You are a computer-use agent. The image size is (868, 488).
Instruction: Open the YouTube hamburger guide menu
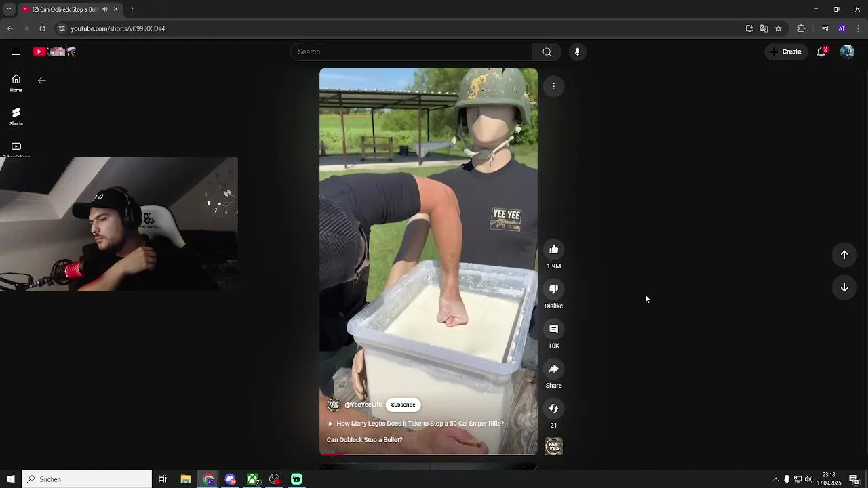16,52
